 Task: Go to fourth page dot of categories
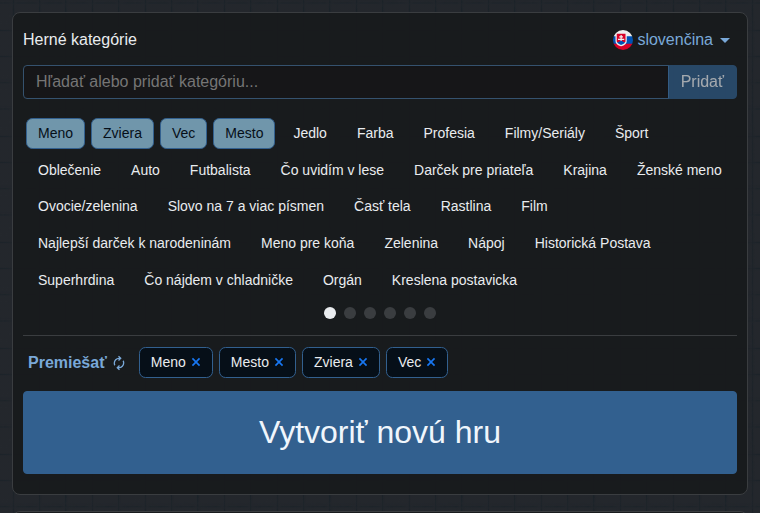[390, 313]
